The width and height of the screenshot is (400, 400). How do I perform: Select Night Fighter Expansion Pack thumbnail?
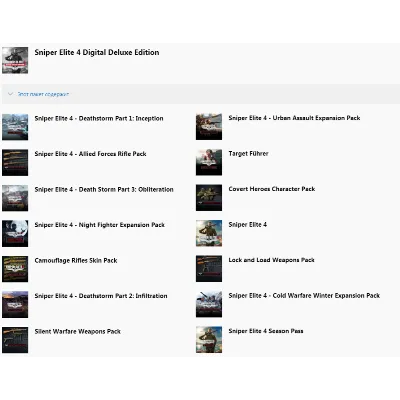pos(15,233)
